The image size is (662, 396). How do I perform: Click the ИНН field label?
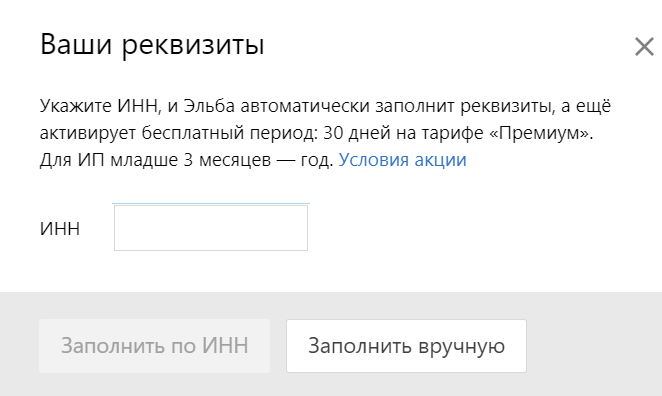(60, 228)
